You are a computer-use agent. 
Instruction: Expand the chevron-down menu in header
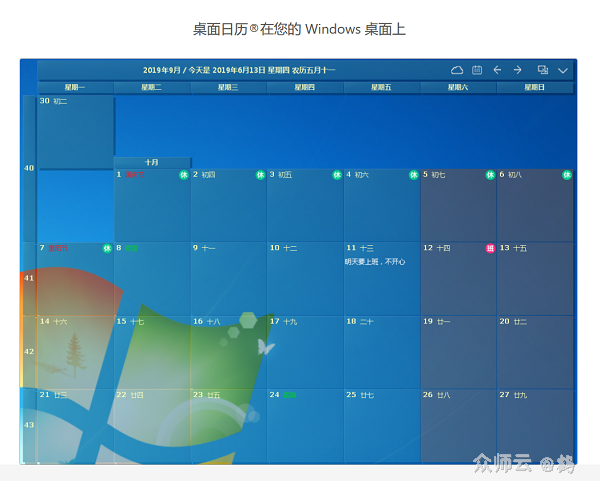(x=562, y=70)
